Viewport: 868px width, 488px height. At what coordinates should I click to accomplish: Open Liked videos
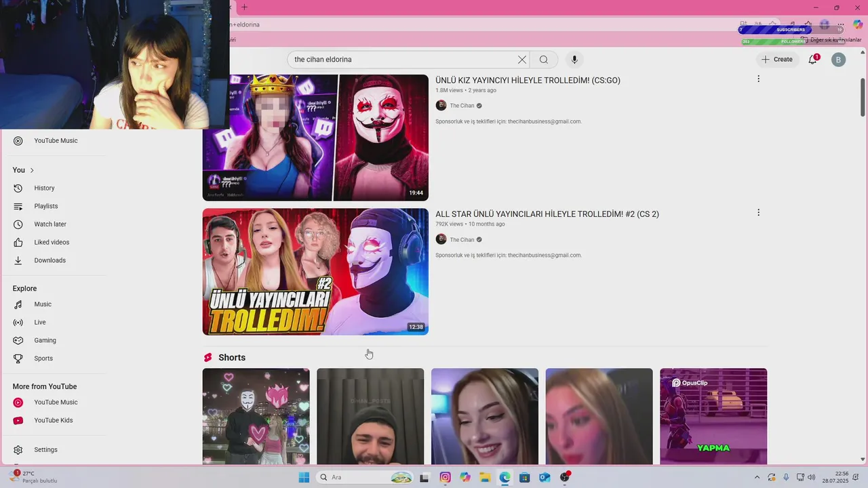click(51, 243)
